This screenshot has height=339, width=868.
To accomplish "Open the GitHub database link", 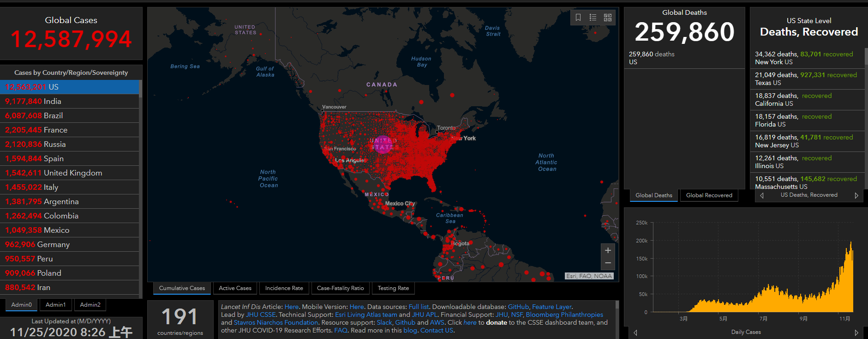I will (x=518, y=307).
